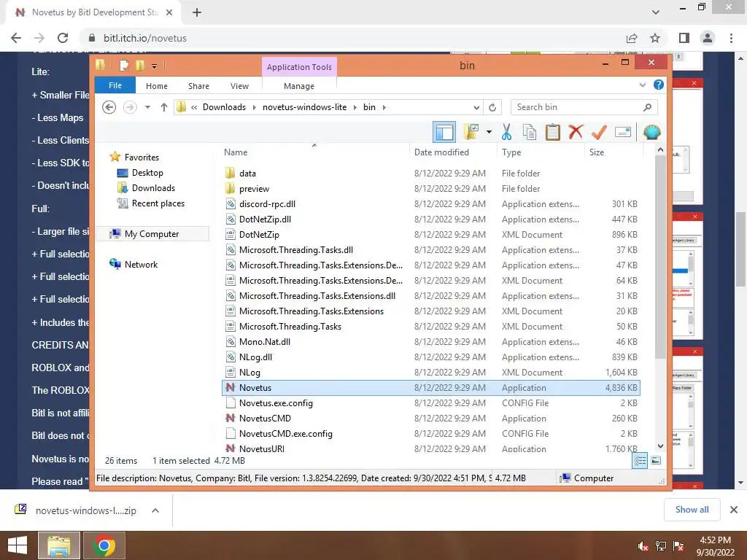747x560 pixels.
Task: Click the Up one level arrow
Action: (164, 107)
